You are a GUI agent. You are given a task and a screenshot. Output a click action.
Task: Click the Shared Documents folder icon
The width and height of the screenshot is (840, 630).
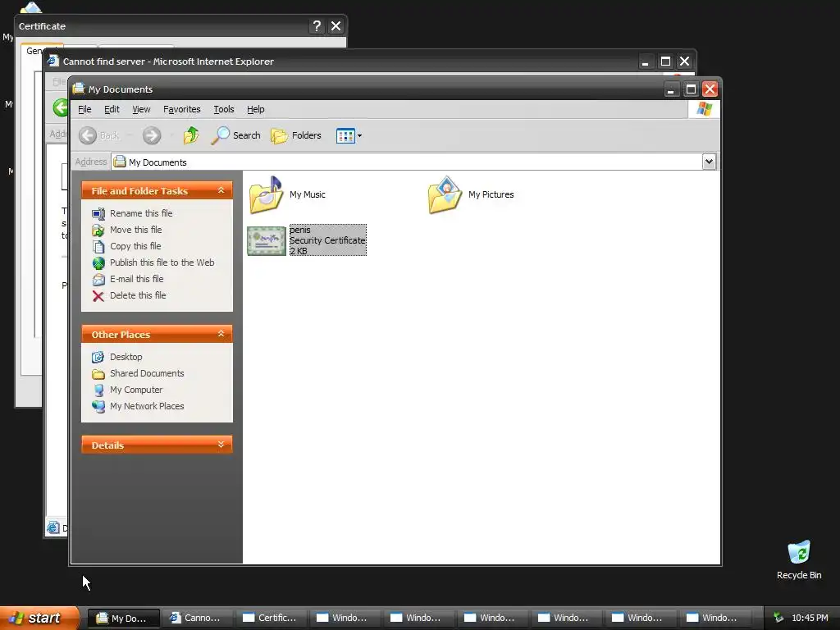pyautogui.click(x=98, y=374)
